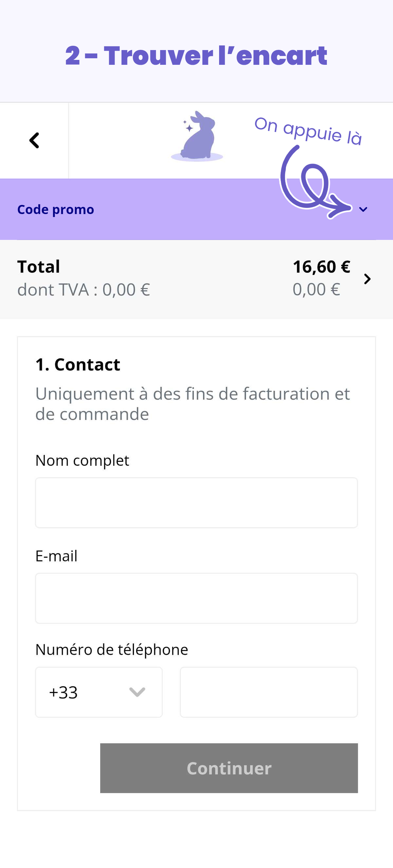Image resolution: width=393 pixels, height=868 pixels.
Task: Click the "1. Contact" section heading
Action: pos(78,364)
